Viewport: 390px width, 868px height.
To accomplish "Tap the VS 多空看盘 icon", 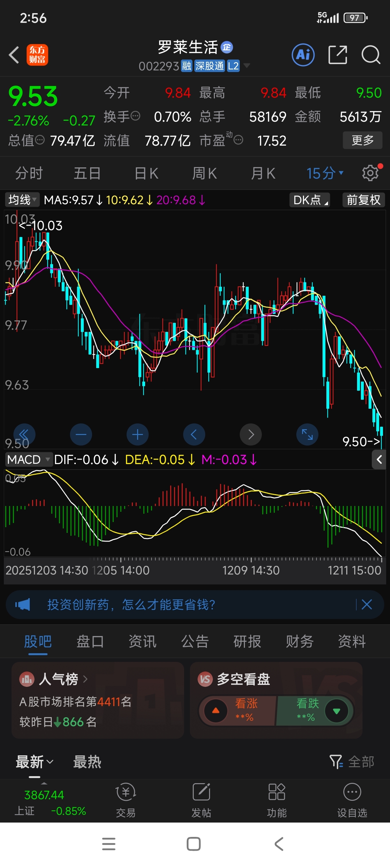I will click(205, 679).
